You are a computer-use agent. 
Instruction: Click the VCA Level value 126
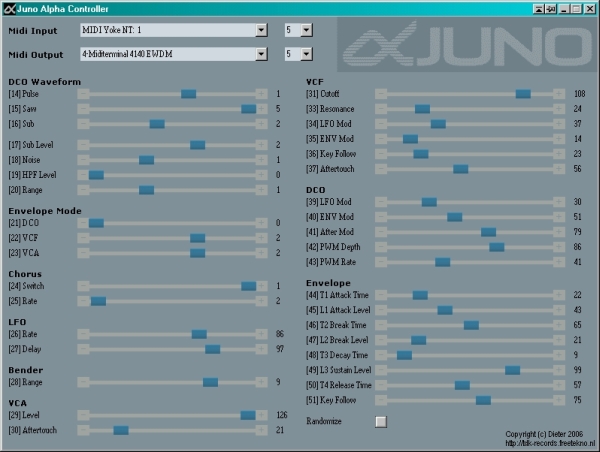pyautogui.click(x=282, y=415)
